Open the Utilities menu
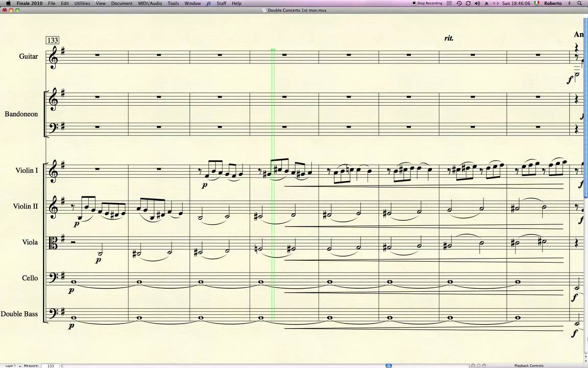588x368 pixels. [82, 4]
